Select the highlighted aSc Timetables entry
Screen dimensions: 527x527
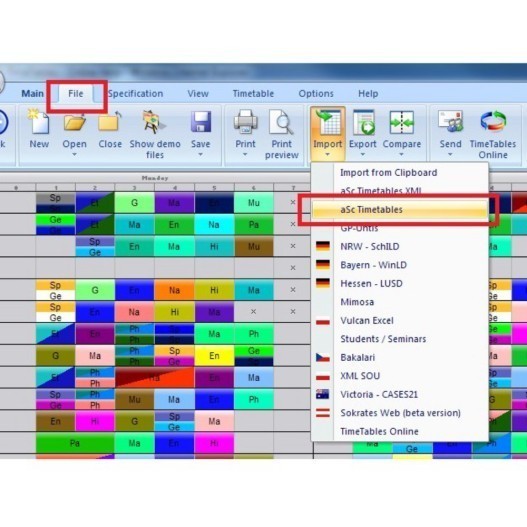[x=400, y=209]
